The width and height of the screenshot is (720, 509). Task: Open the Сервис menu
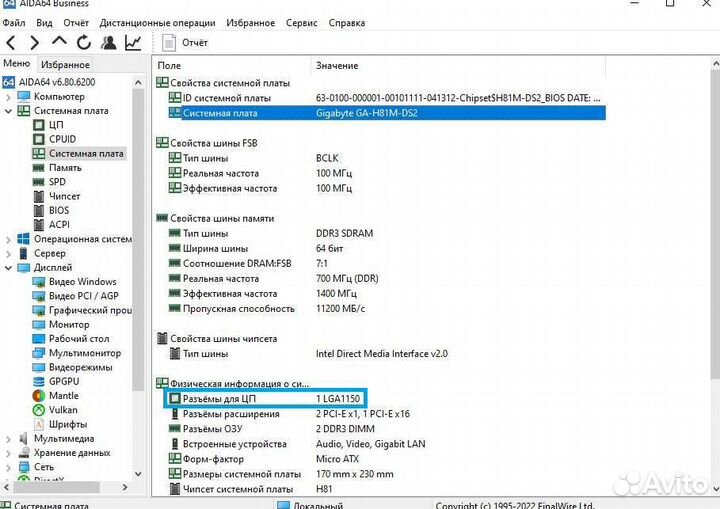301,23
